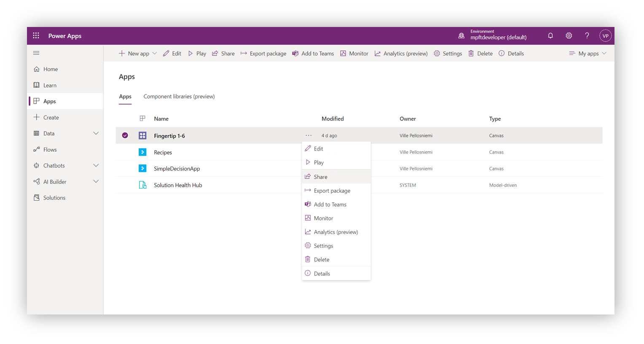Open Solutions in the sidebar

coord(65,198)
